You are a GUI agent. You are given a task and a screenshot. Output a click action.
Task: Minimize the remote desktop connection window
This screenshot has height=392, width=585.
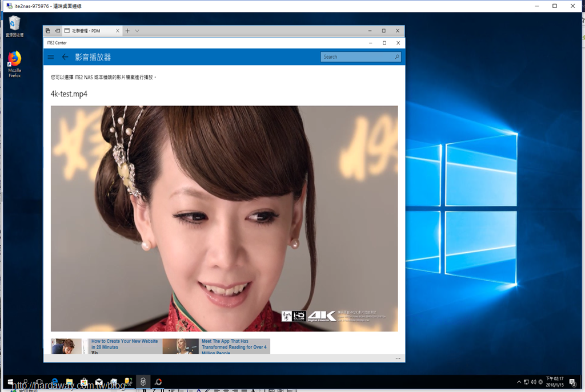537,6
